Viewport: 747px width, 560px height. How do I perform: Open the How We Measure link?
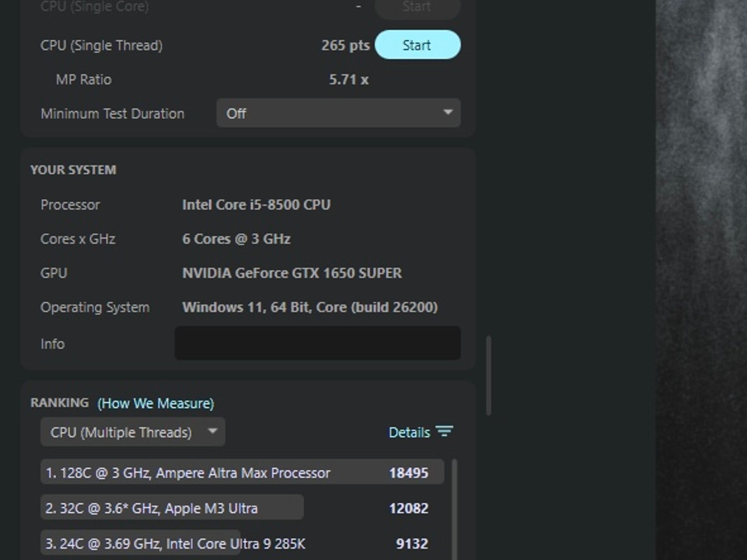click(156, 403)
